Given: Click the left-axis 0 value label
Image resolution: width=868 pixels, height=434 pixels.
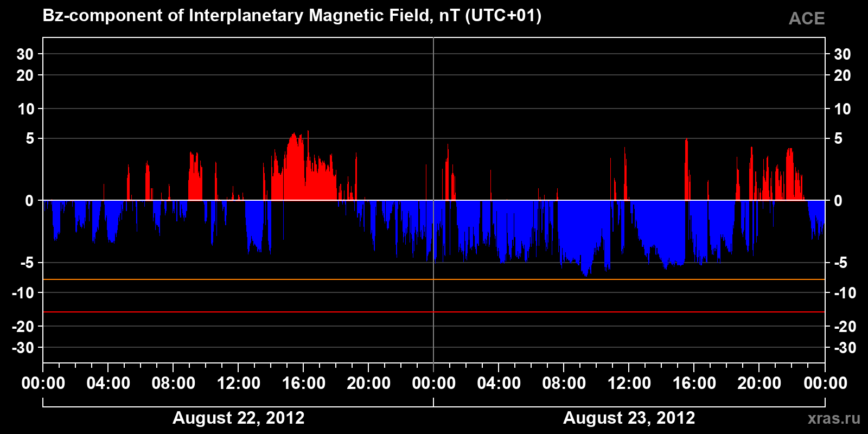Looking at the screenshot, I should (x=29, y=201).
